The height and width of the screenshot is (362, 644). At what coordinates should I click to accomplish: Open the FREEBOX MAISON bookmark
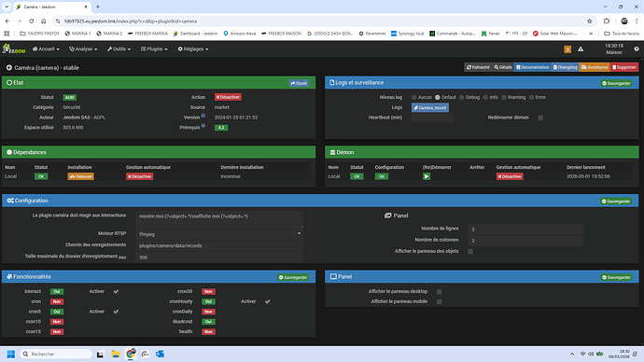tap(281, 34)
